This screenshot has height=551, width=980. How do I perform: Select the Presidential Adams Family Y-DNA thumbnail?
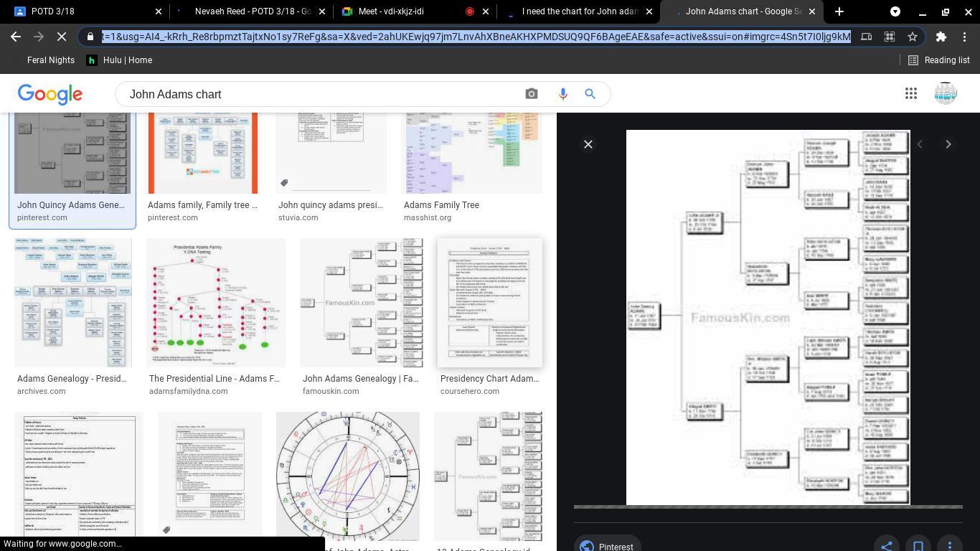pyautogui.click(x=216, y=303)
